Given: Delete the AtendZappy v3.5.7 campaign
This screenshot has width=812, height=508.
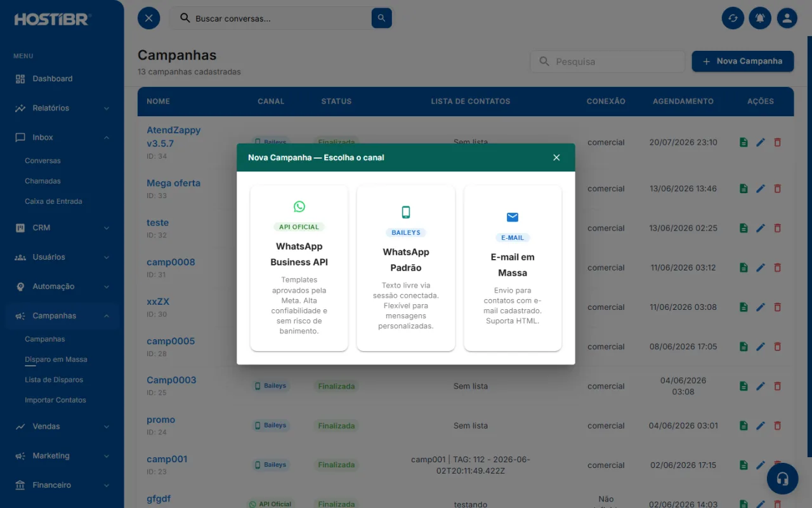Looking at the screenshot, I should coord(778,142).
